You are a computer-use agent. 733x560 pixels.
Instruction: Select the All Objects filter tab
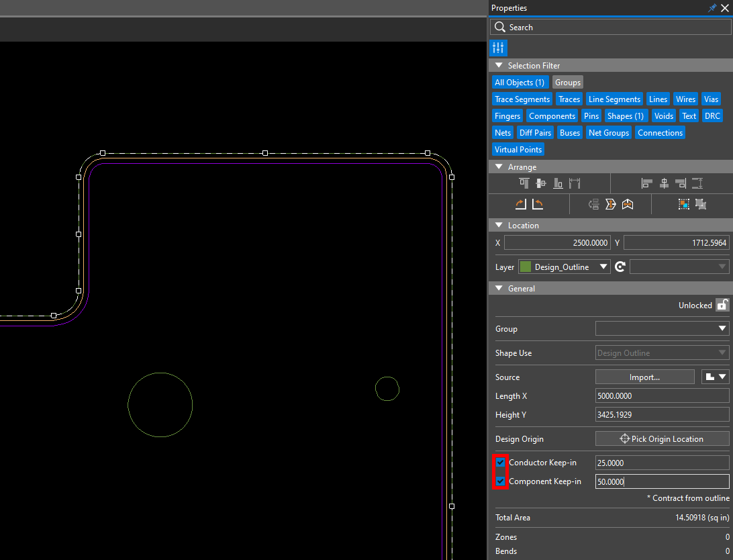click(x=520, y=82)
